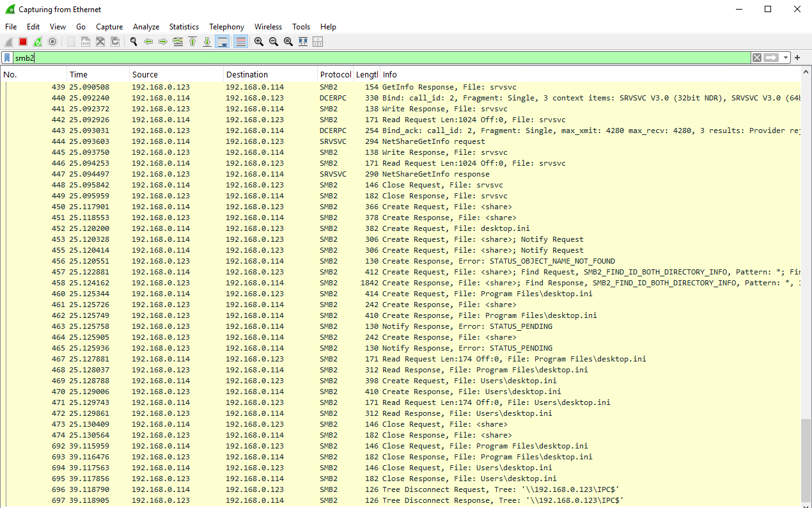Toggle auto-scroll during live capture
This screenshot has height=508, width=812.
(x=223, y=42)
